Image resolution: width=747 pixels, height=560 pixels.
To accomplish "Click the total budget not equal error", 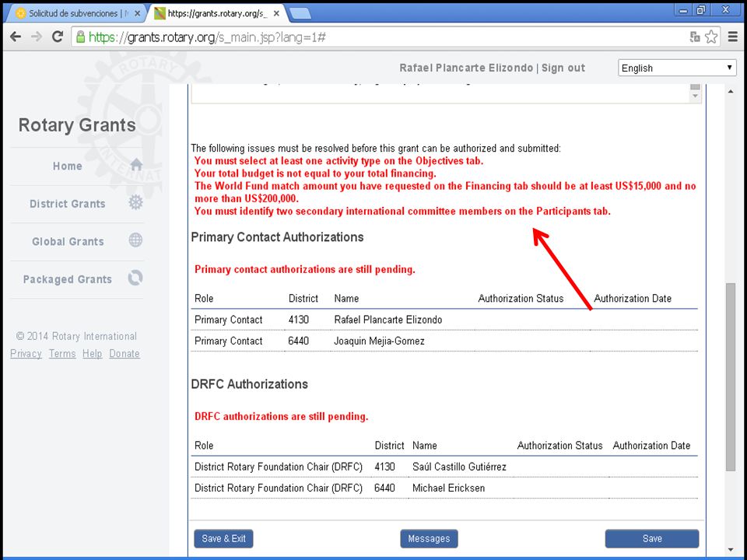I will click(315, 173).
